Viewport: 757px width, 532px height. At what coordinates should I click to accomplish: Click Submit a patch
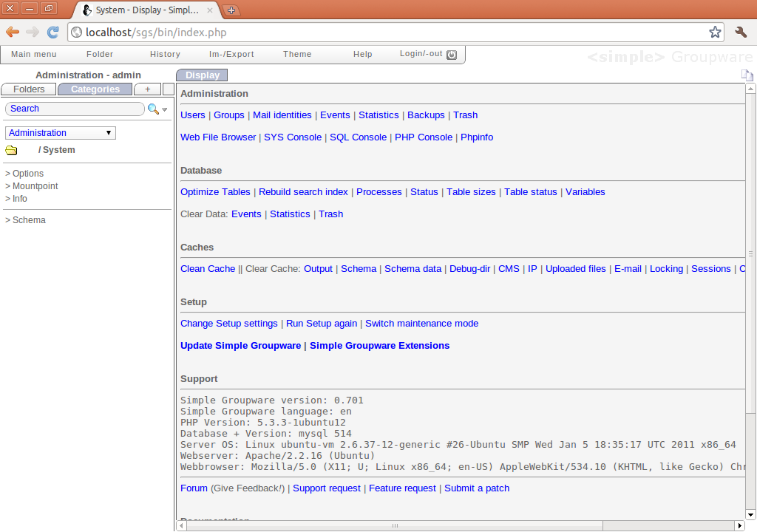click(x=477, y=488)
